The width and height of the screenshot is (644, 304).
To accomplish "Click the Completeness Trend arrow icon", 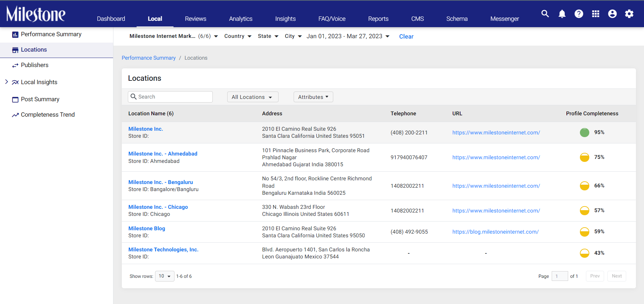I will [15, 115].
